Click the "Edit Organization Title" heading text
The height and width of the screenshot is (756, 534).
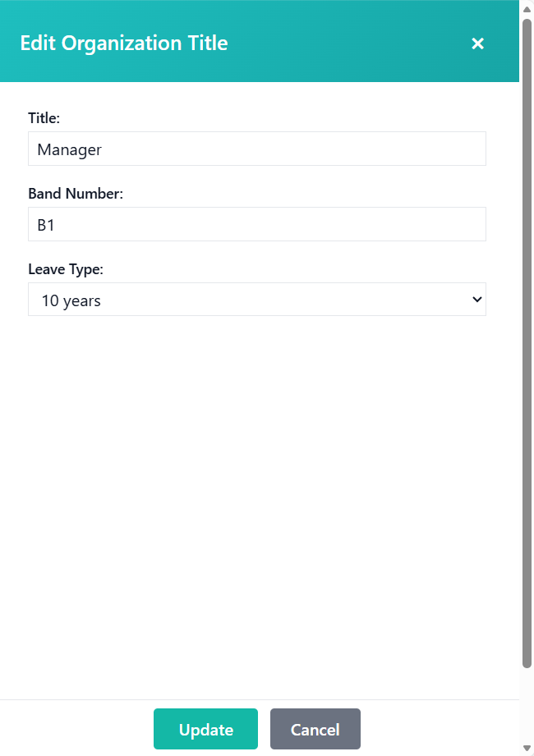click(124, 44)
